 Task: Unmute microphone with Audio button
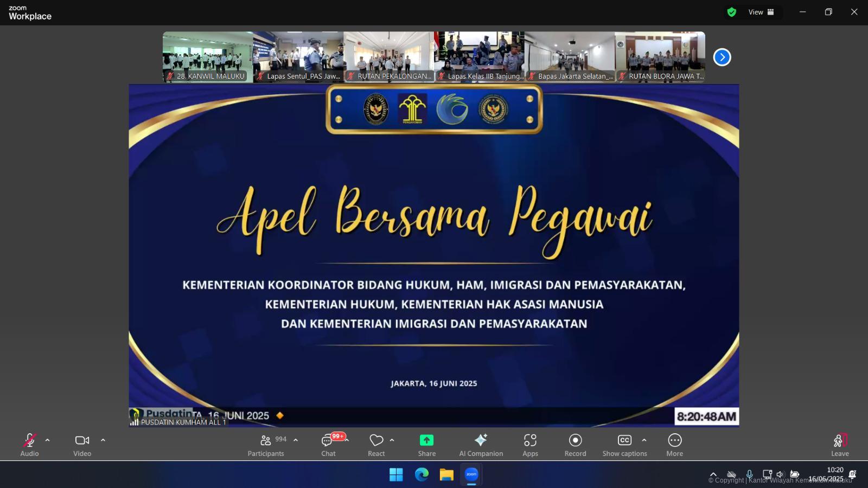(x=29, y=445)
